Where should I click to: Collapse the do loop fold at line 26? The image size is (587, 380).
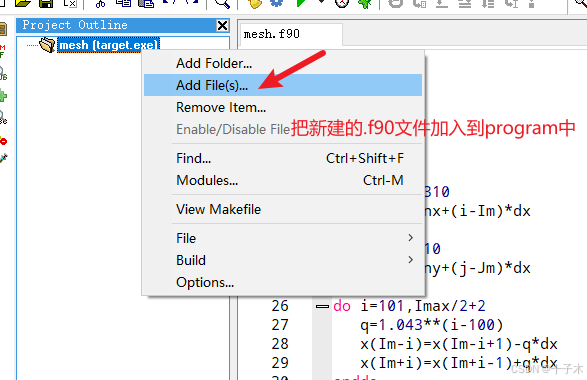(322, 307)
